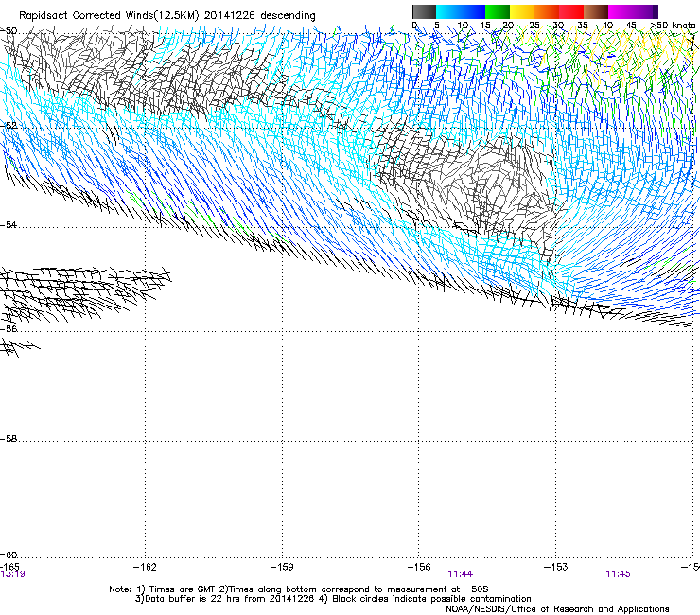Click the Rapidscat Corrected Winds title text
The image size is (700, 615).
(x=167, y=16)
